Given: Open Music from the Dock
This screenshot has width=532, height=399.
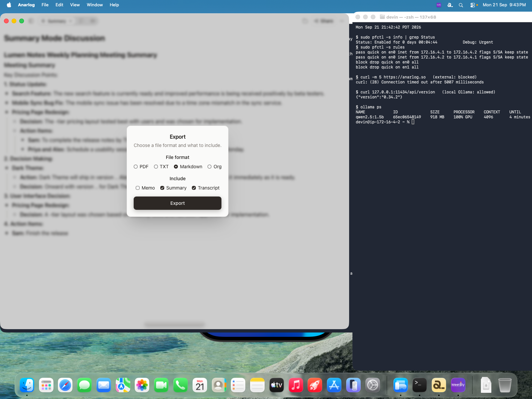Looking at the screenshot, I should click(x=296, y=385).
